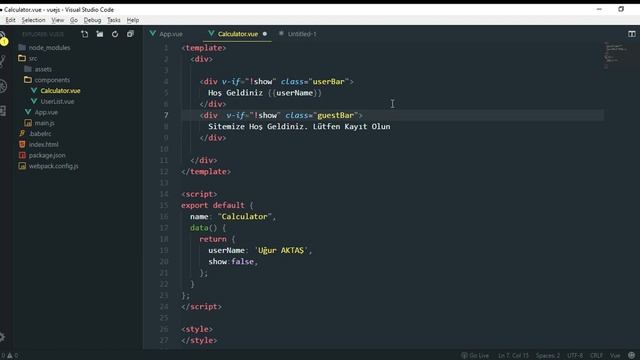Viewport: 640px width, 360px height.
Task: Click 'show:false' on line 20
Action: coord(231,262)
